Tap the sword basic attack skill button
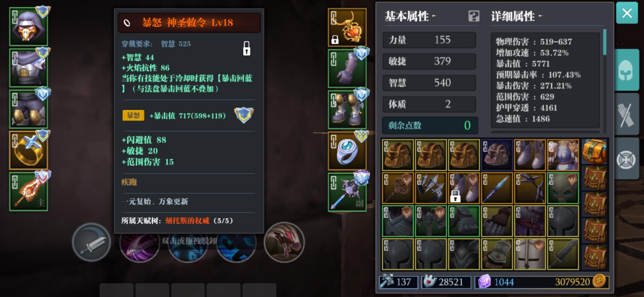 pos(91,242)
